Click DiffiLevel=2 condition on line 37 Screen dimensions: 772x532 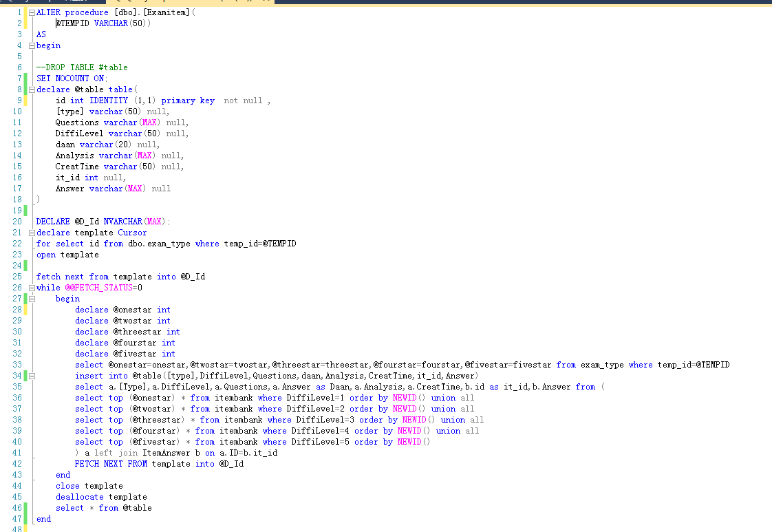tap(316, 409)
